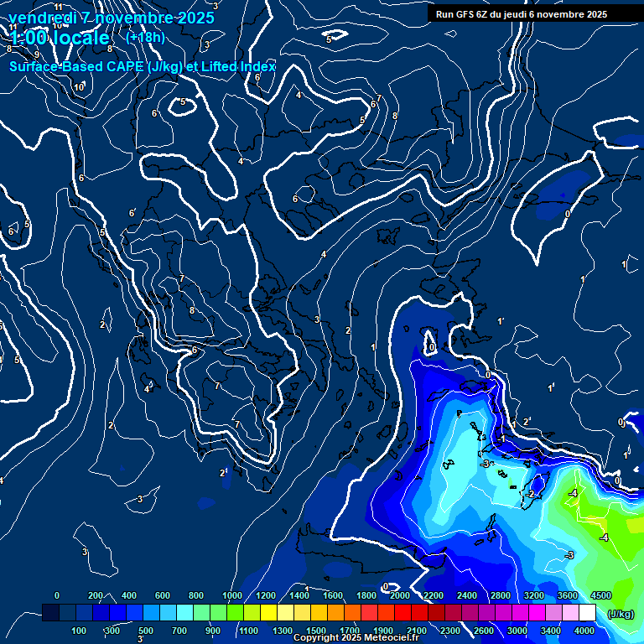
Task: Click the '(+18h)' forecast offset text
Action: [x=145, y=38]
